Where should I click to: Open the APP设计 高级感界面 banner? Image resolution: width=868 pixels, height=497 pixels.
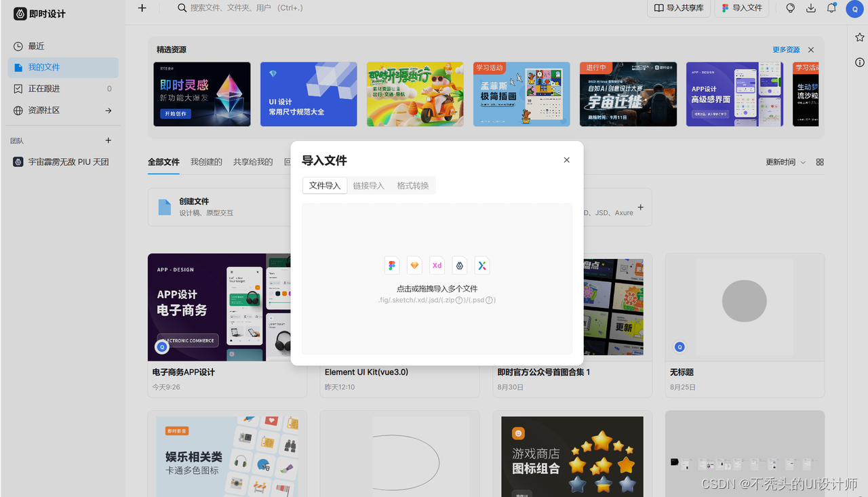734,94
